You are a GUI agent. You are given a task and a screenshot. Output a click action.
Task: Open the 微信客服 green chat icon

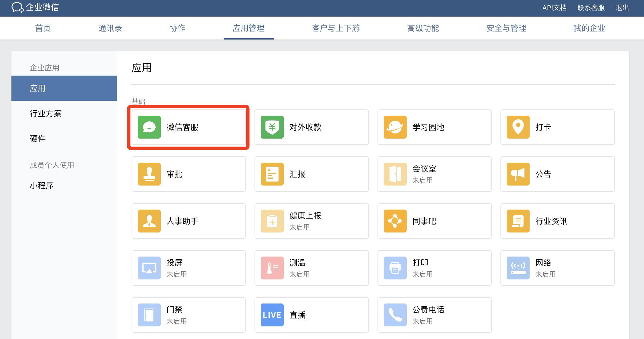(149, 127)
